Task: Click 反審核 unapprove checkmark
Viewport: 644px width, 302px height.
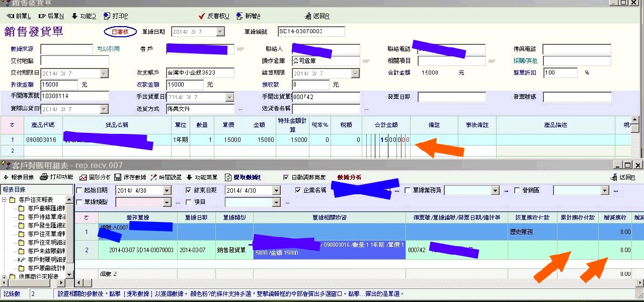Action: click(x=202, y=16)
